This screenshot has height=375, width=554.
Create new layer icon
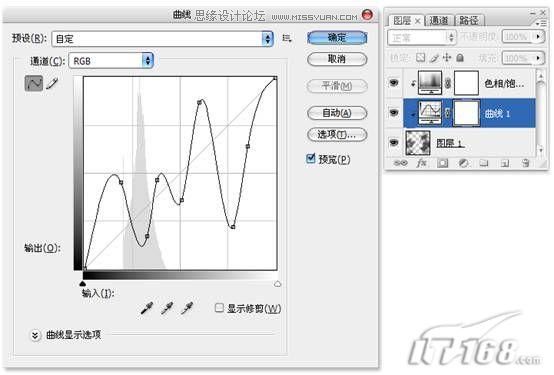pos(505,163)
